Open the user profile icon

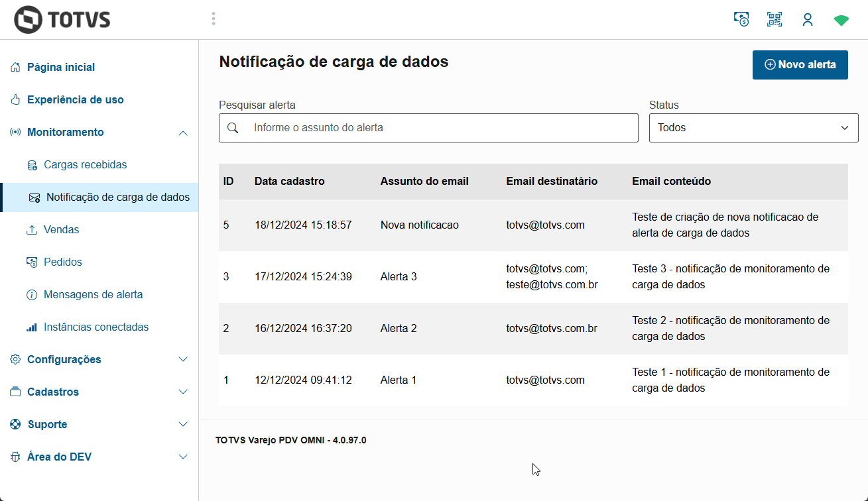(x=807, y=19)
